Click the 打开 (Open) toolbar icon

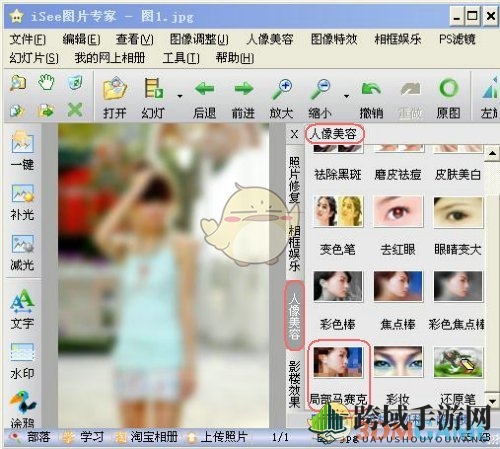pyautogui.click(x=114, y=89)
